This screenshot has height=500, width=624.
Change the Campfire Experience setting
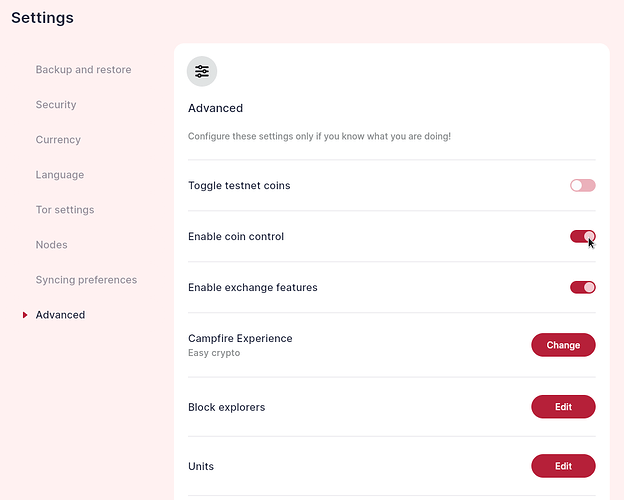click(x=563, y=345)
